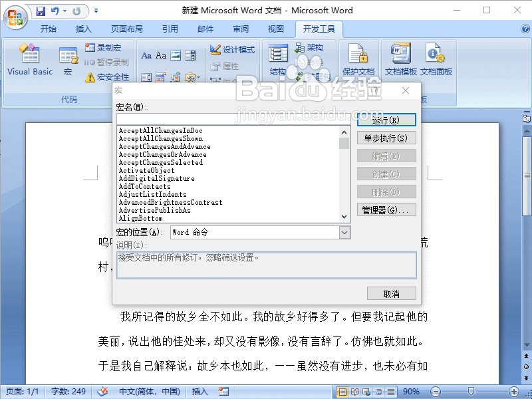Image resolution: width=532 pixels, height=399 pixels.
Task: Open Macro Security (宏安全性)
Action: tap(107, 77)
